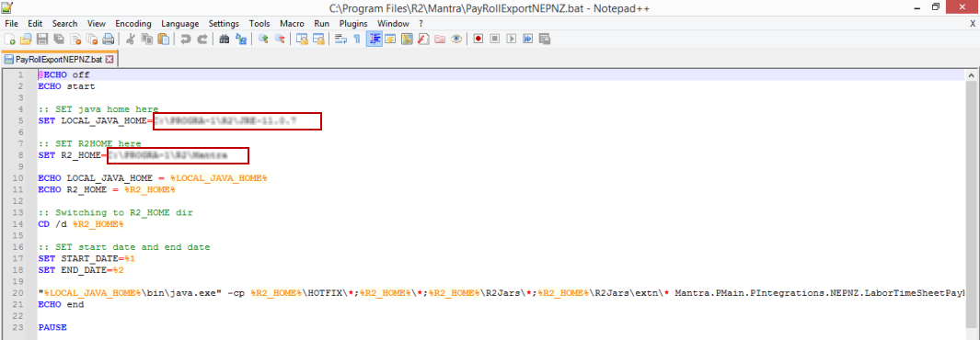Click the Save All toolbar icon
The image size is (980, 340).
(59, 40)
